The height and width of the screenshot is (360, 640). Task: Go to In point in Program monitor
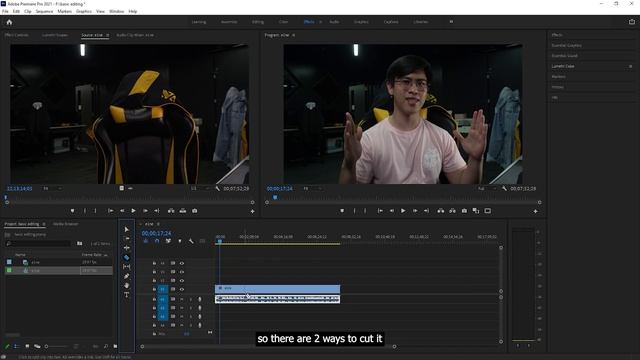pos(380,211)
